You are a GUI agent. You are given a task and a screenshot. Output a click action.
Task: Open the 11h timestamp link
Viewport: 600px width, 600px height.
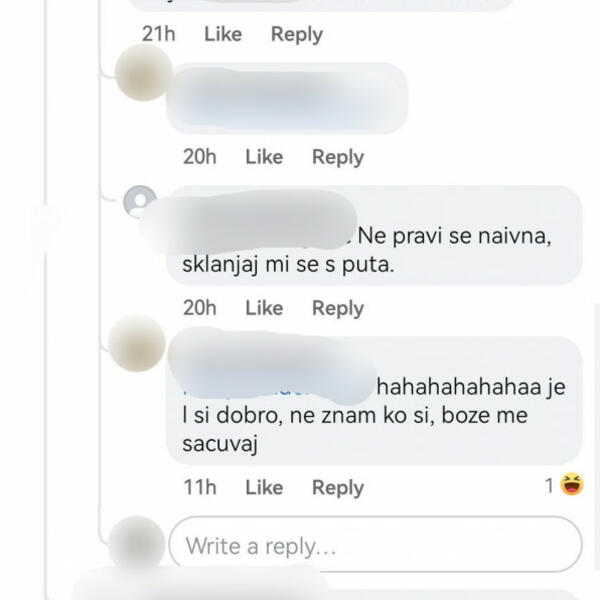(199, 487)
